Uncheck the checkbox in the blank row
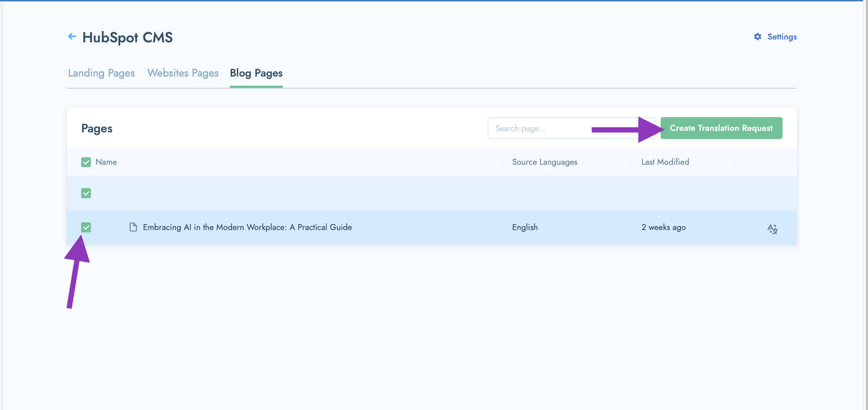This screenshot has width=868, height=410. click(86, 193)
